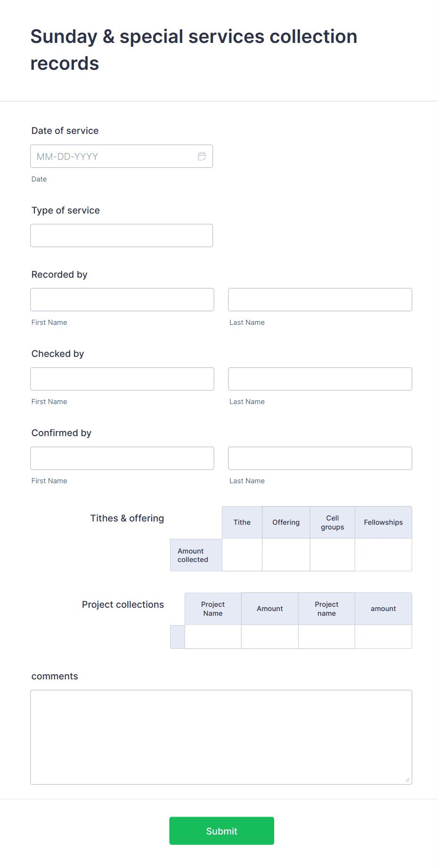Click the second amount cell in Project collections

coord(383,637)
